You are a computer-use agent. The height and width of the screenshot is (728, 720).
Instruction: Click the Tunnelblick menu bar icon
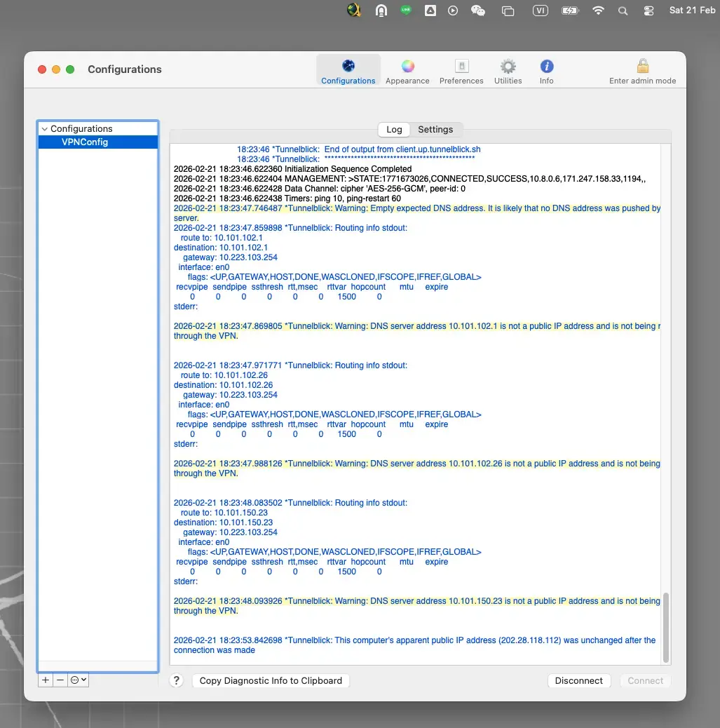point(354,11)
